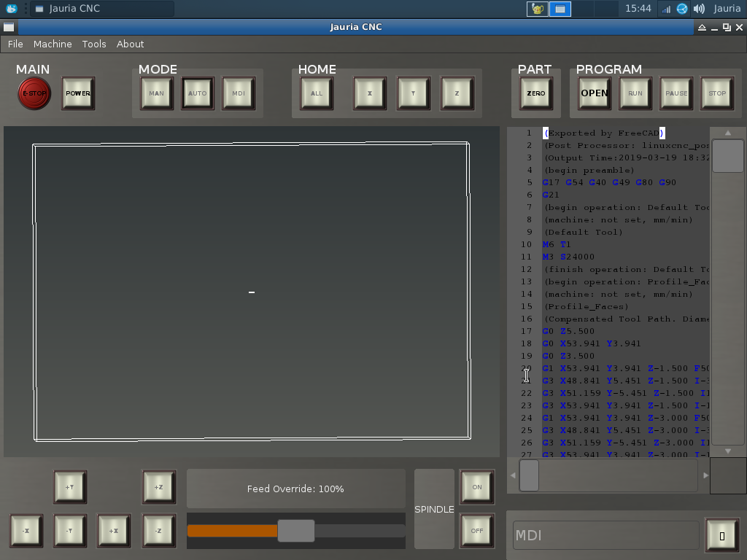747x560 pixels.
Task: Select line "(Exported by FreeCAD)"
Action: click(x=604, y=133)
